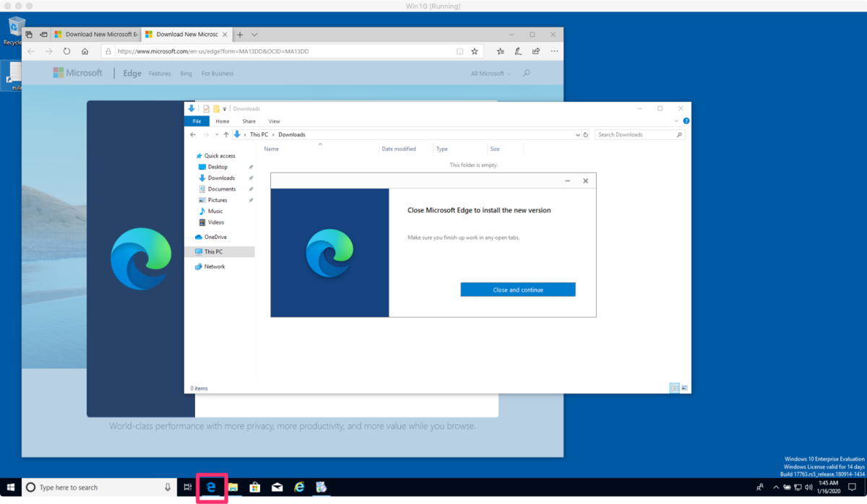Image resolution: width=867 pixels, height=504 pixels.
Task: Click the New folder quick access icon
Action: 216,109
